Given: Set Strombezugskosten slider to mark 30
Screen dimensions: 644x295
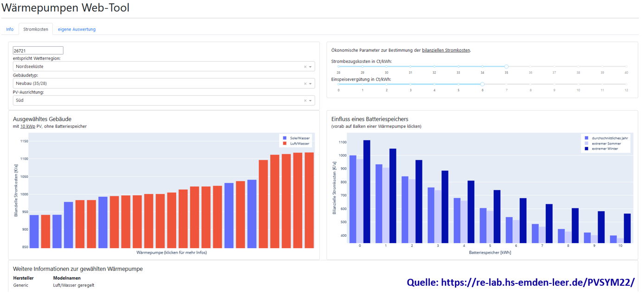Looking at the screenshot, I should [x=386, y=67].
